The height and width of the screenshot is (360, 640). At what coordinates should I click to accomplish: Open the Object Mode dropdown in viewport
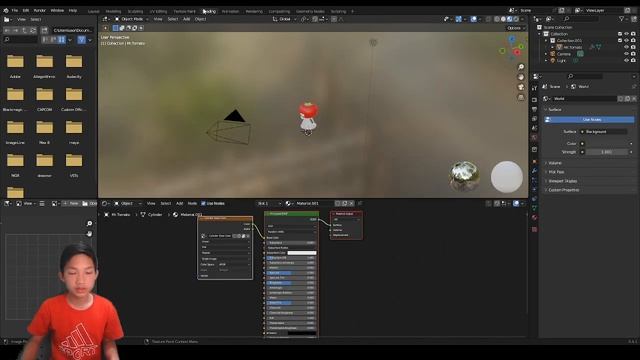[x=131, y=19]
